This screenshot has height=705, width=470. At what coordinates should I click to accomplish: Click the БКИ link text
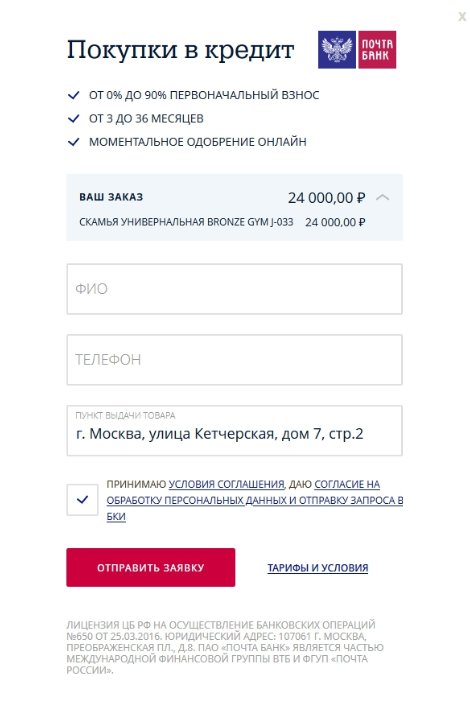click(116, 516)
